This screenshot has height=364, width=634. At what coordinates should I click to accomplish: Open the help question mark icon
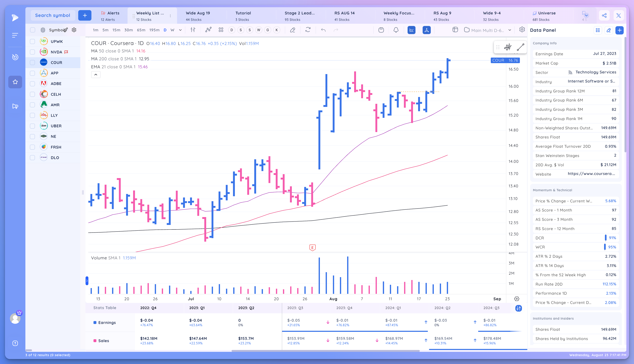tap(15, 343)
